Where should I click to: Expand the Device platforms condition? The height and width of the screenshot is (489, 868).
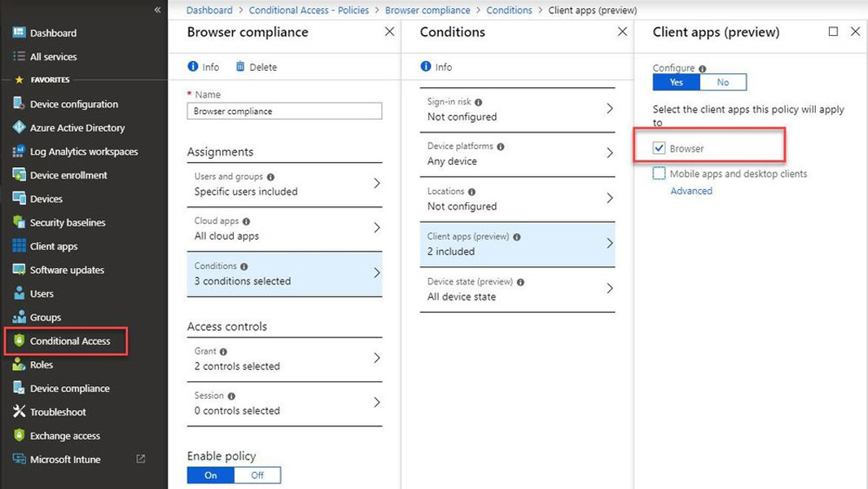[610, 153]
